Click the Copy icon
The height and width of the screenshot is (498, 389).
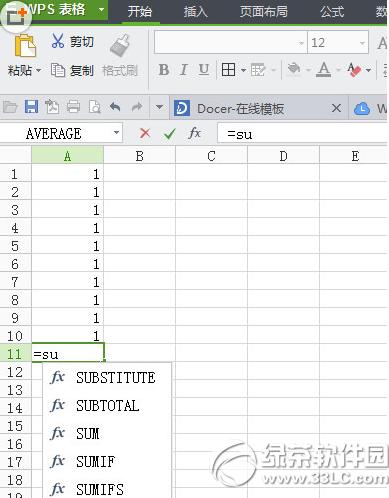58,70
